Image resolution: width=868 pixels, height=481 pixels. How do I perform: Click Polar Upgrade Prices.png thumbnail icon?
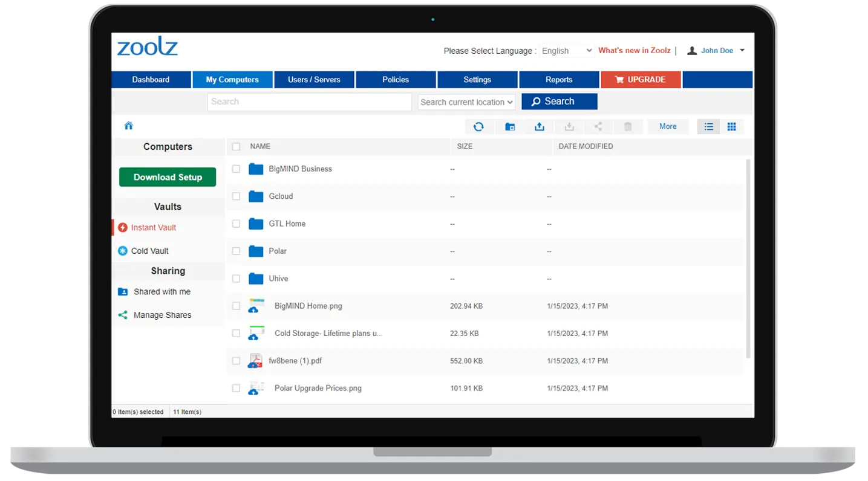click(x=256, y=388)
